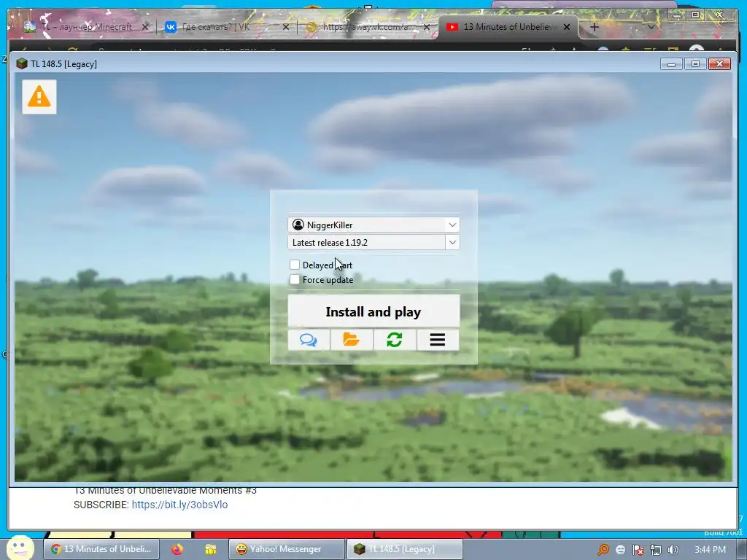Click the Install and play button

click(x=373, y=311)
